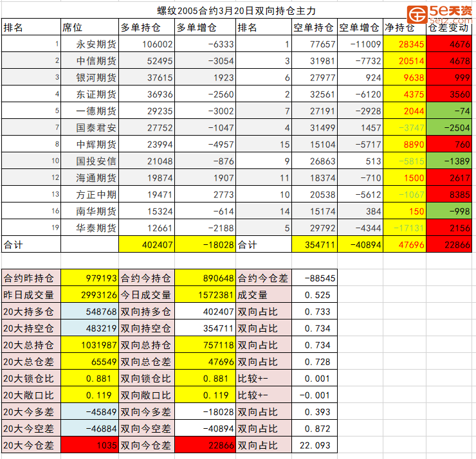476x459 pixels.
Task: Select the red cell showing 8385
Action: (449, 195)
